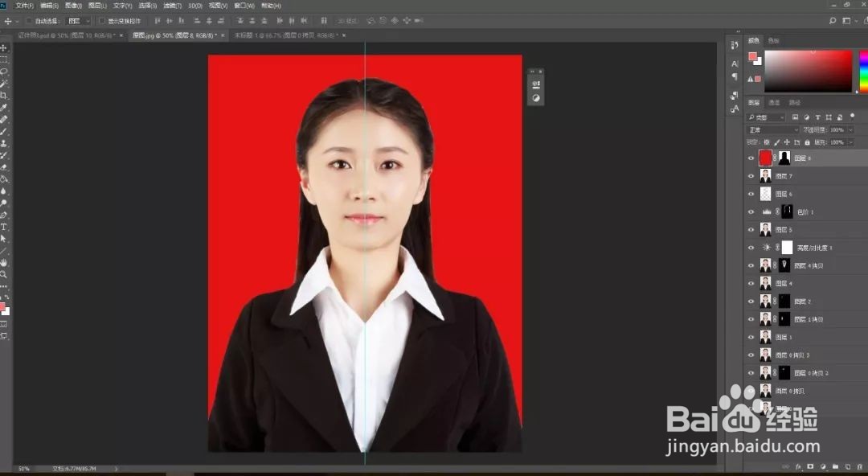
Task: Open the layer filter type dropdown
Action: click(766, 117)
